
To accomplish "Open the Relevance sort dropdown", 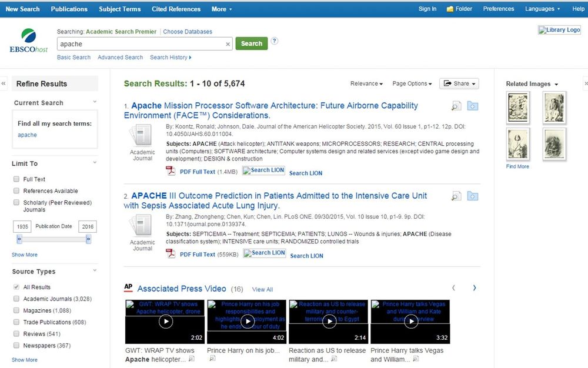I will (x=366, y=83).
